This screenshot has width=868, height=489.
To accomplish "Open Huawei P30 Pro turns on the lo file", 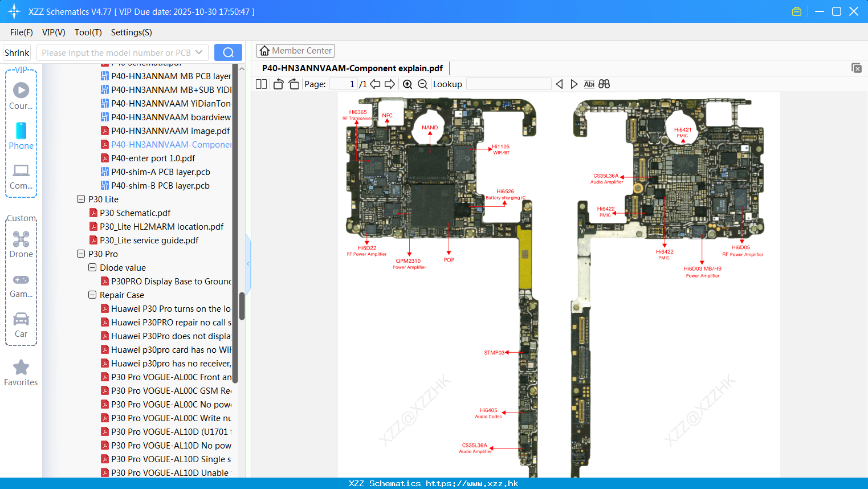I will pyautogui.click(x=166, y=308).
